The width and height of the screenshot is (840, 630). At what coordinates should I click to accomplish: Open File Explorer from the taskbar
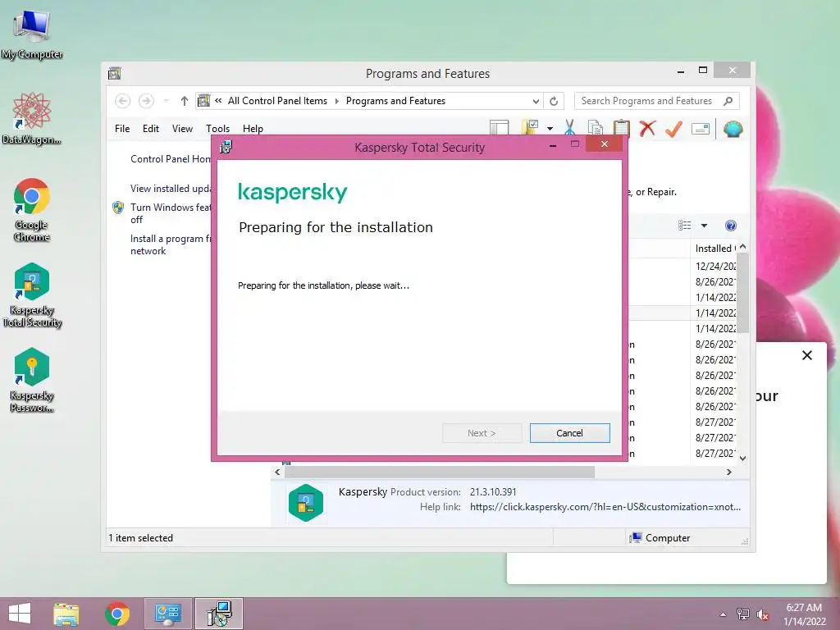click(x=66, y=614)
